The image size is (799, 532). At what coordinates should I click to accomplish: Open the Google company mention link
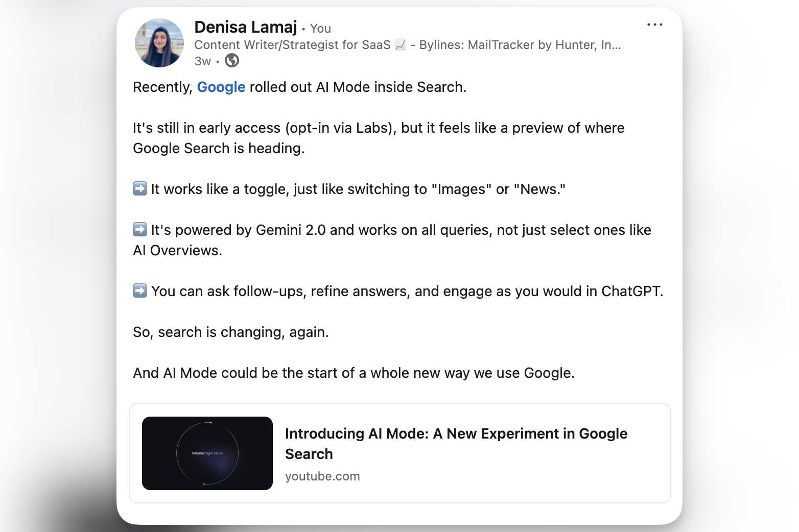click(x=221, y=87)
